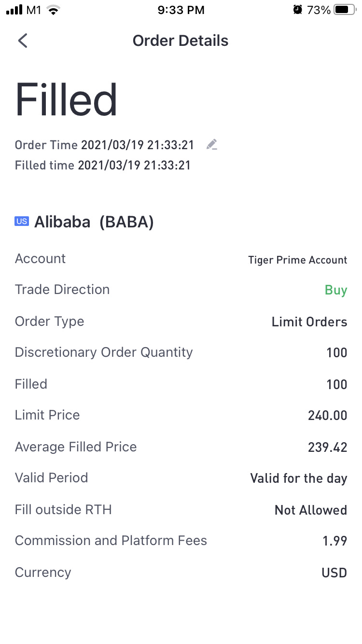
Task: Tap the USD currency value
Action: coord(334,573)
